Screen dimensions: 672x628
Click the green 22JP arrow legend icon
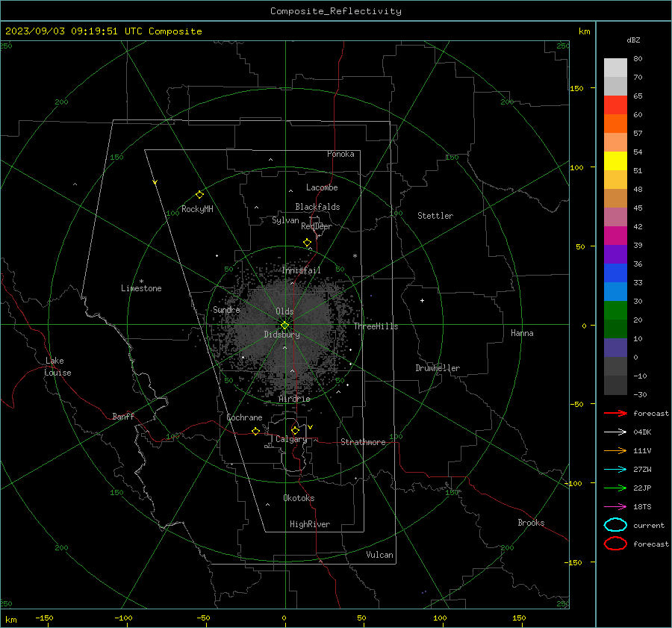pyautogui.click(x=615, y=488)
